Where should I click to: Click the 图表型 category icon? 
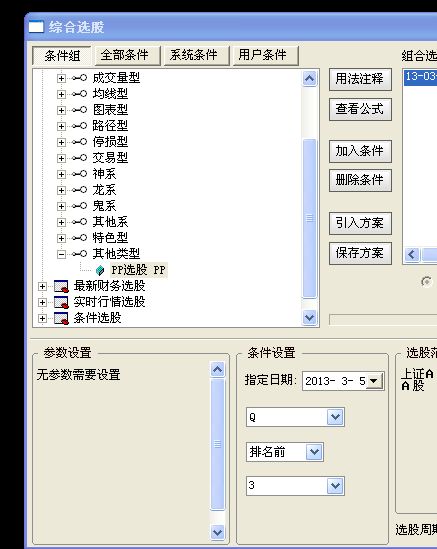click(x=79, y=110)
